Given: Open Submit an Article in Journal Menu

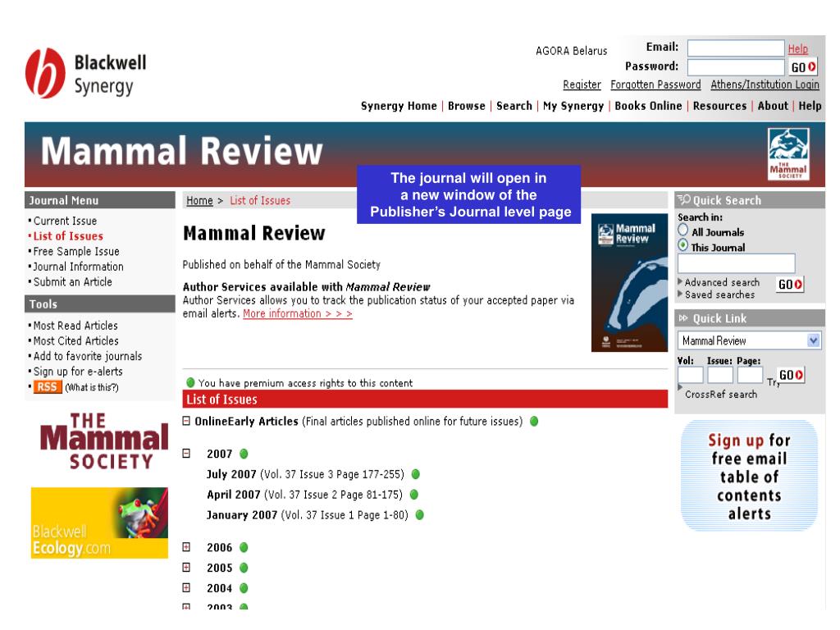Looking at the screenshot, I should (72, 282).
